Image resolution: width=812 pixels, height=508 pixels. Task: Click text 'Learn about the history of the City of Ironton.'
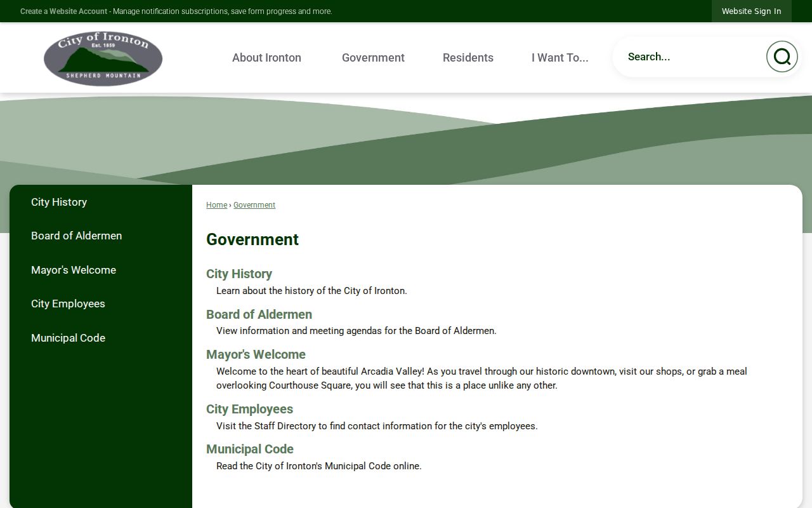coord(311,291)
